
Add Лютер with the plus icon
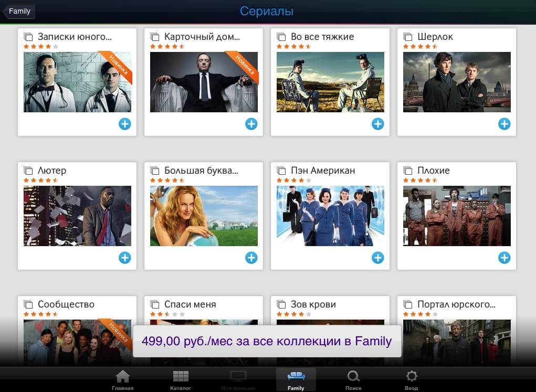click(x=125, y=258)
